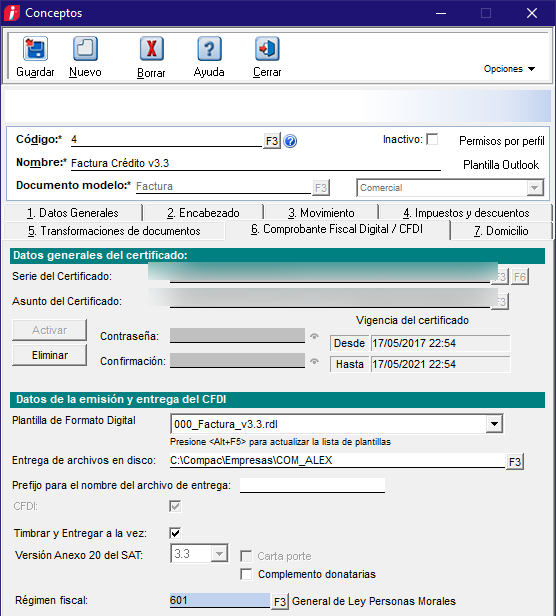Image resolution: width=556 pixels, height=616 pixels.
Task: Click General de Ley Personas Morales text
Action: point(374,601)
